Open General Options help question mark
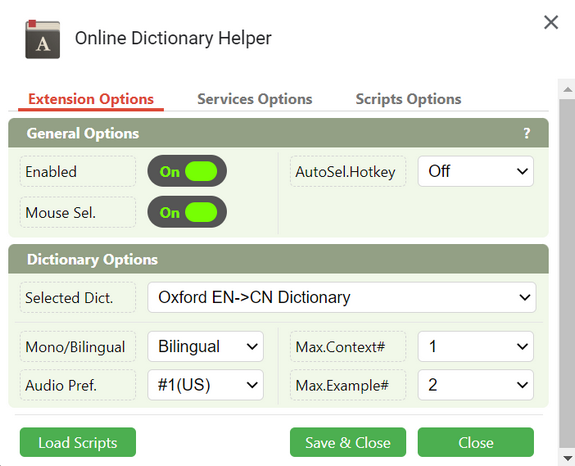The image size is (575, 466). [x=527, y=133]
